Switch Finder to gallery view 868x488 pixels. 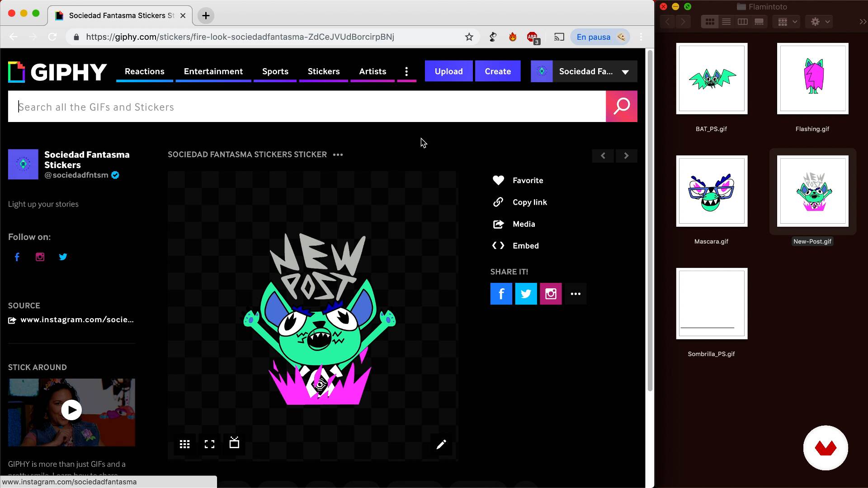(759, 22)
